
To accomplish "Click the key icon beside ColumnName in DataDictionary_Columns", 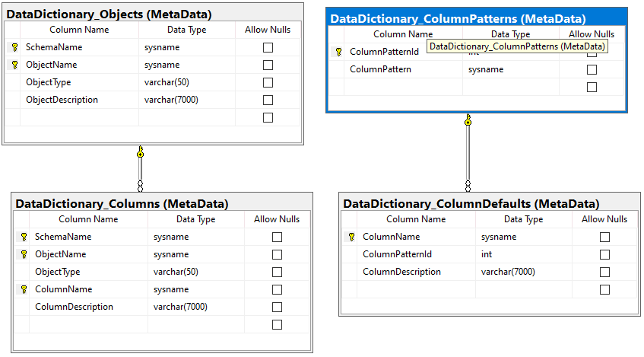I will (24, 289).
